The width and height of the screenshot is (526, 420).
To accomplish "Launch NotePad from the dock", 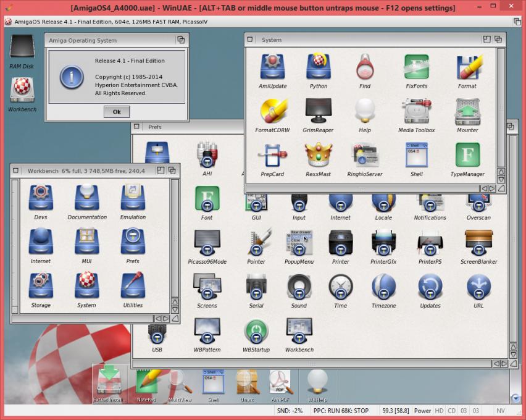I will (x=147, y=382).
